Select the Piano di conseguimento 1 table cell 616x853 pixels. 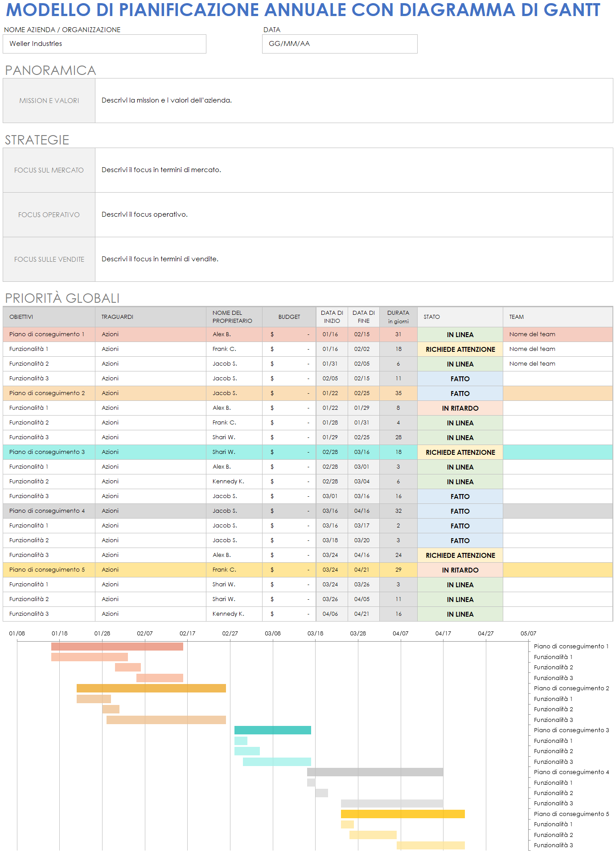[x=49, y=334]
